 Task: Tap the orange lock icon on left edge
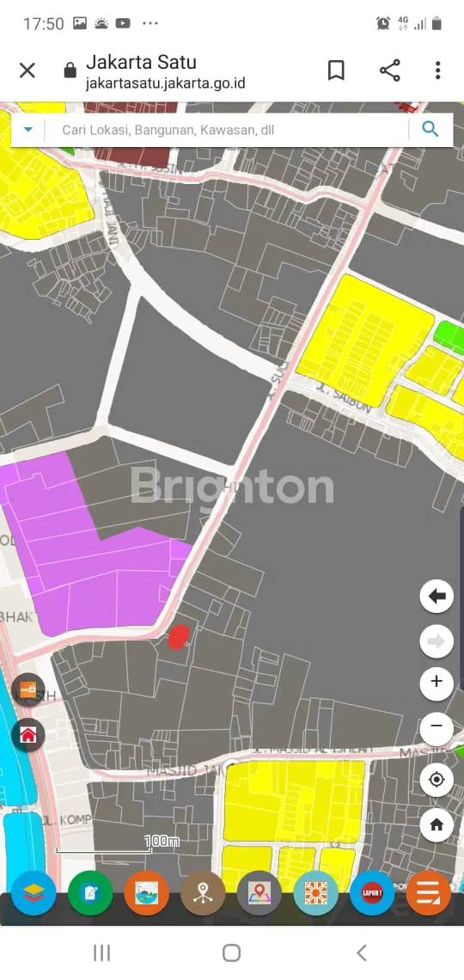click(x=28, y=690)
